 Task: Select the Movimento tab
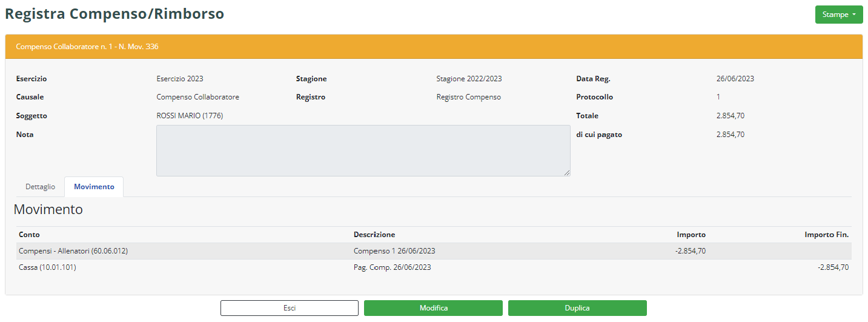pos(94,187)
